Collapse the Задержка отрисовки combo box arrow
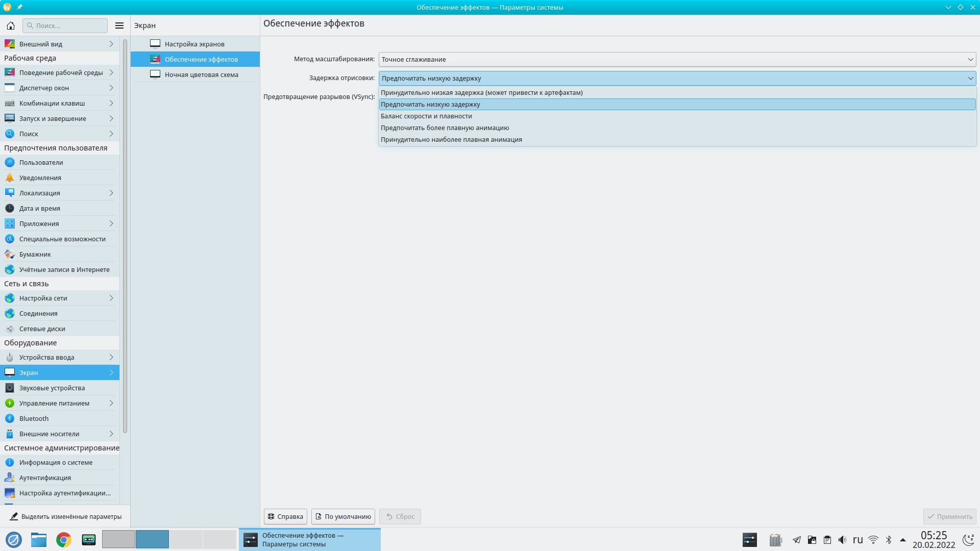Image resolution: width=980 pixels, height=551 pixels. 970,78
